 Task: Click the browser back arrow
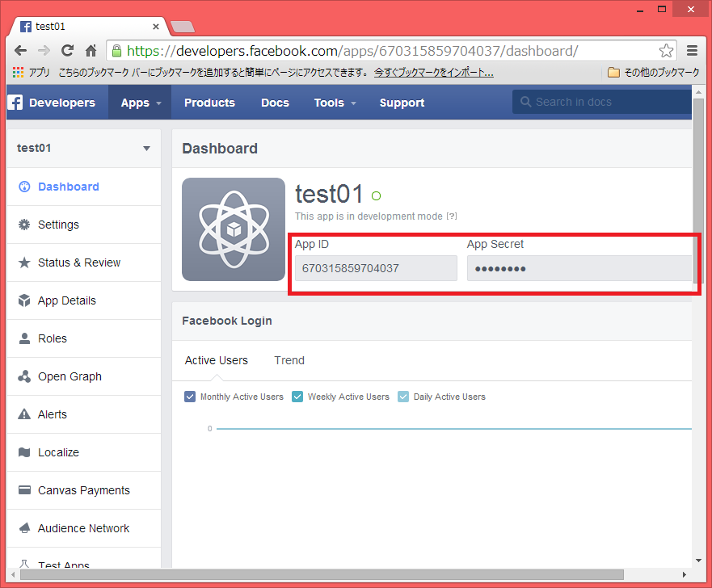[x=20, y=50]
